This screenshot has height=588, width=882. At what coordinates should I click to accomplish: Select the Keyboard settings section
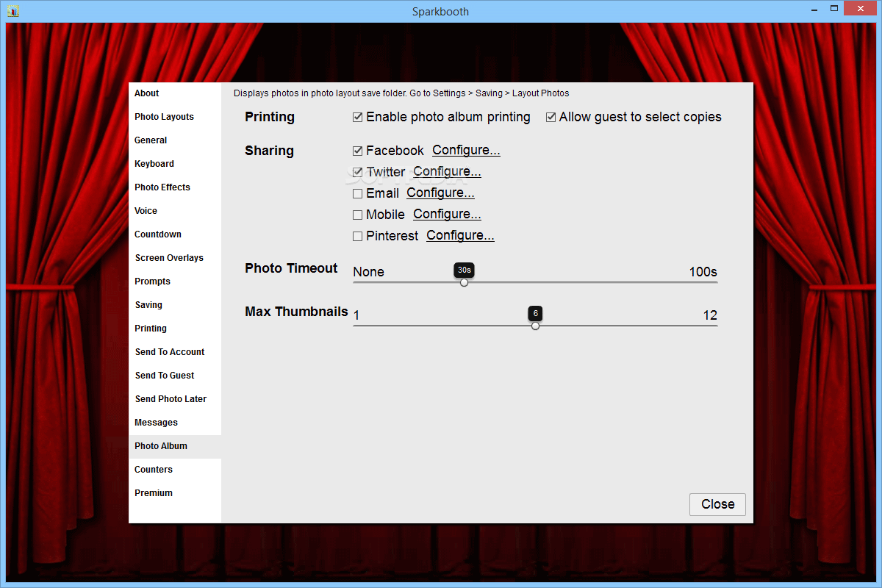click(175, 164)
